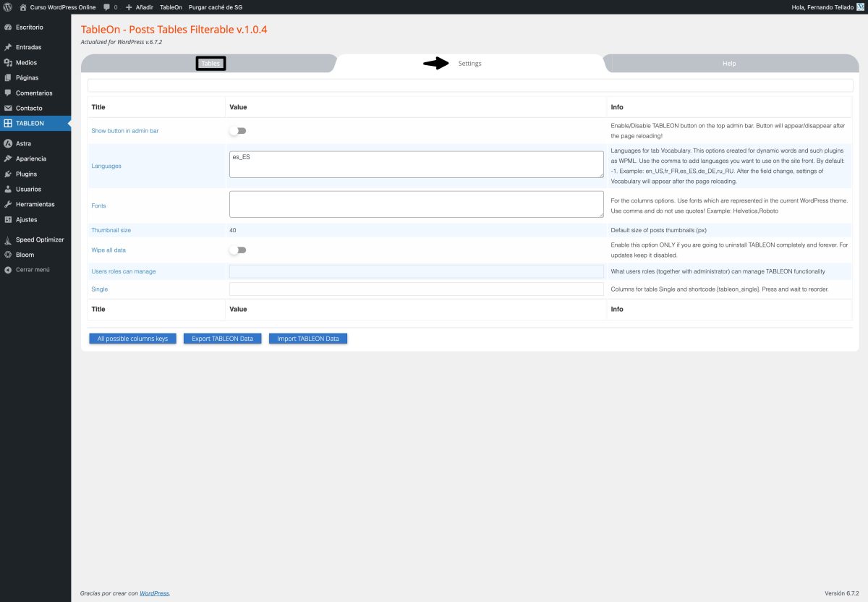Switch to the Help tab
Screen dimensions: 868x602
click(x=729, y=64)
